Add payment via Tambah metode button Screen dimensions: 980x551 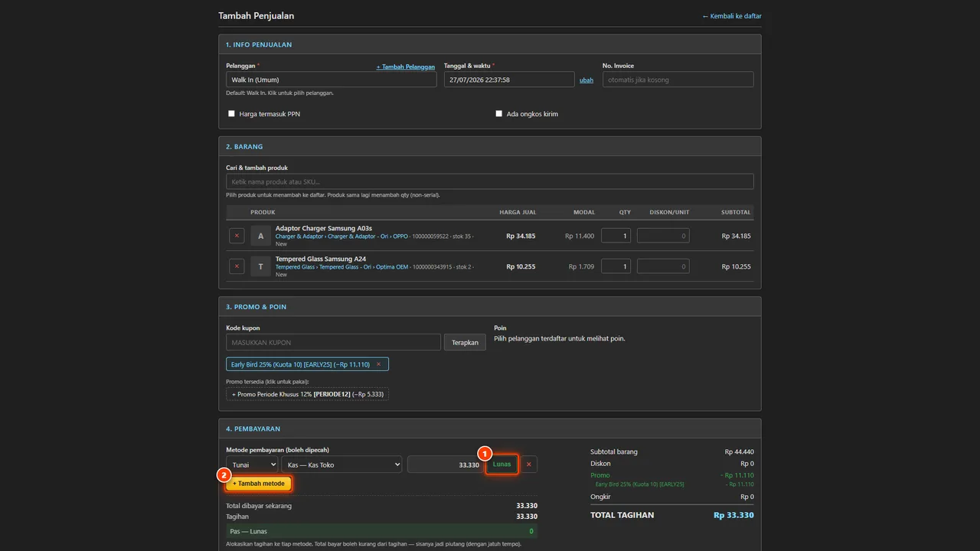259,484
